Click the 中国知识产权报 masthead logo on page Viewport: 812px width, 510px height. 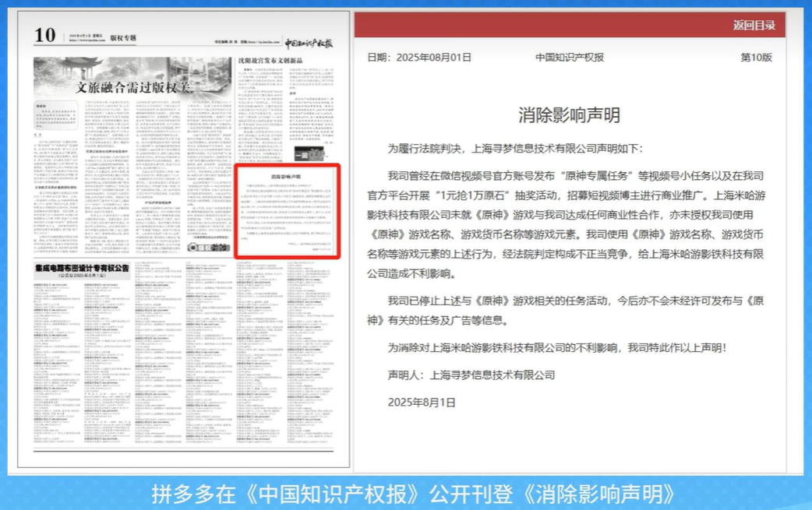309,44
